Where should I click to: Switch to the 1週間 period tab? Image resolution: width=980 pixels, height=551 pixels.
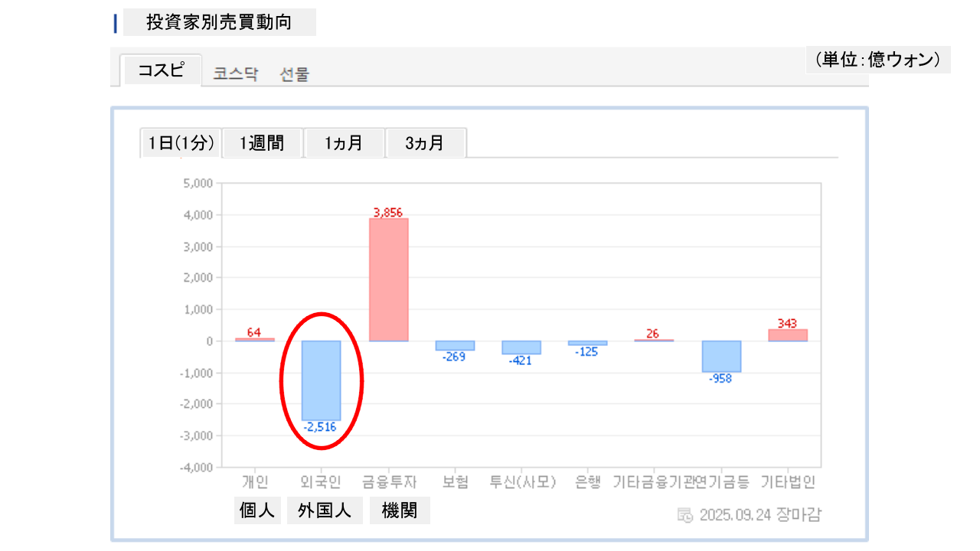[x=262, y=143]
